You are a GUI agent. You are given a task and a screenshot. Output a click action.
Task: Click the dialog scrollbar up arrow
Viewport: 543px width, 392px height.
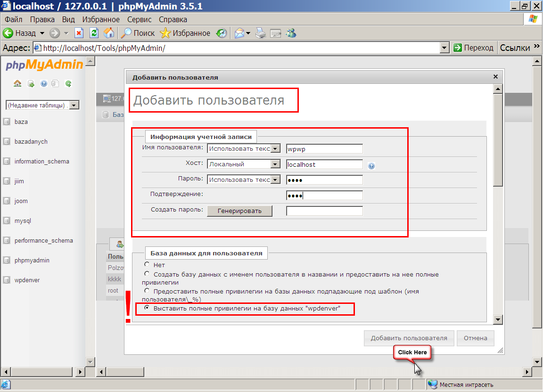click(x=498, y=89)
